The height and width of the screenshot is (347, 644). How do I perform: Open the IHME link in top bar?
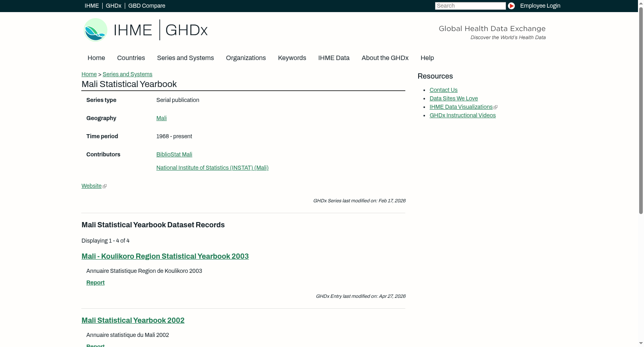pyautogui.click(x=92, y=6)
